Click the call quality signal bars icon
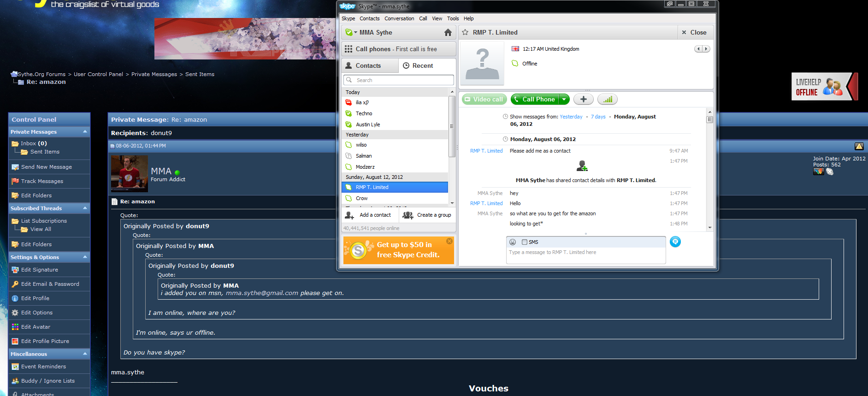Screen dimensions: 868x396 608,99
